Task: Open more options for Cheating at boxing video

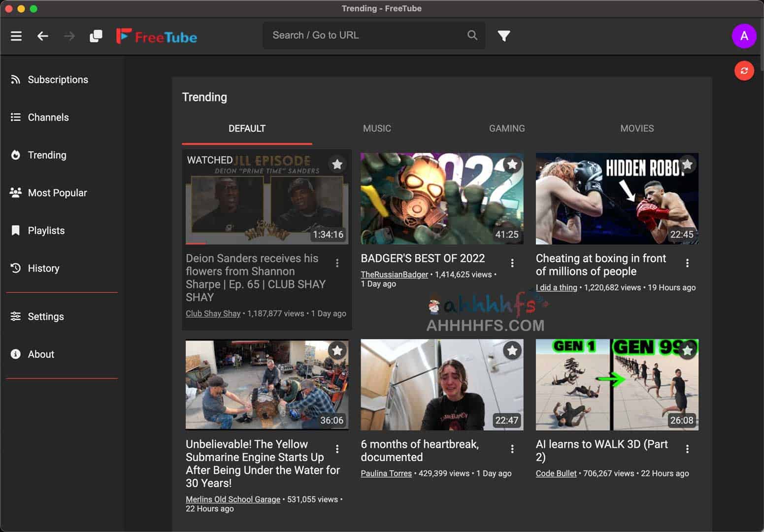Action: point(687,263)
